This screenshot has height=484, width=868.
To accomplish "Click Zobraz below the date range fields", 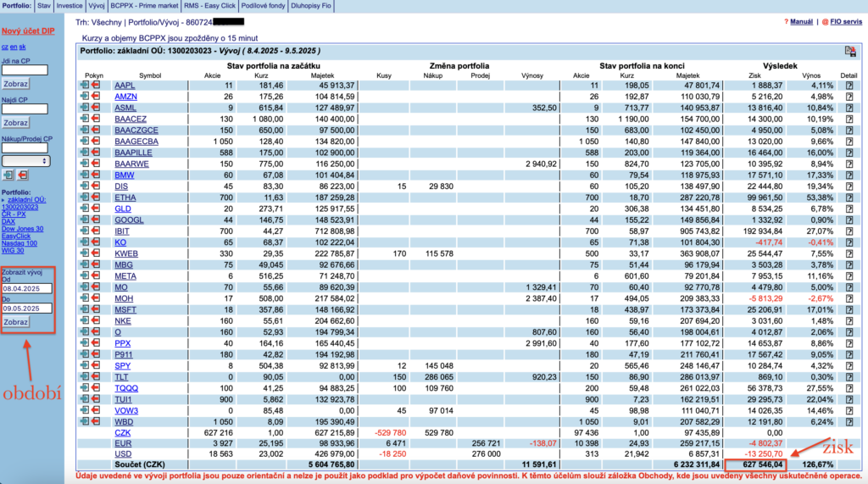I will 15,322.
